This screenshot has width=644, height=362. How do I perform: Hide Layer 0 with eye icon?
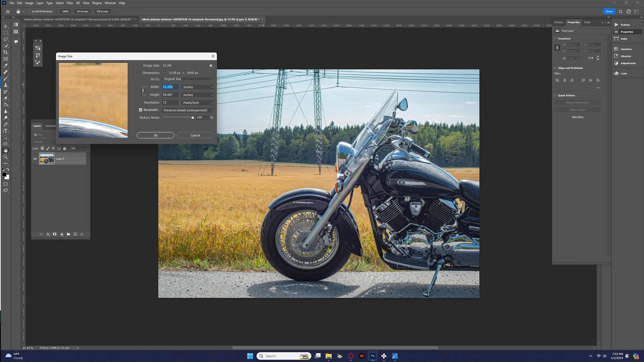pos(35,159)
